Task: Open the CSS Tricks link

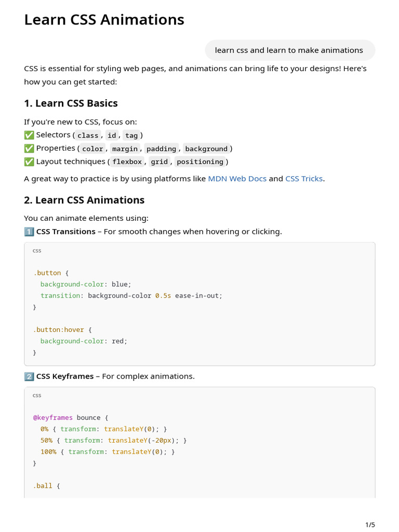Action: click(x=304, y=179)
